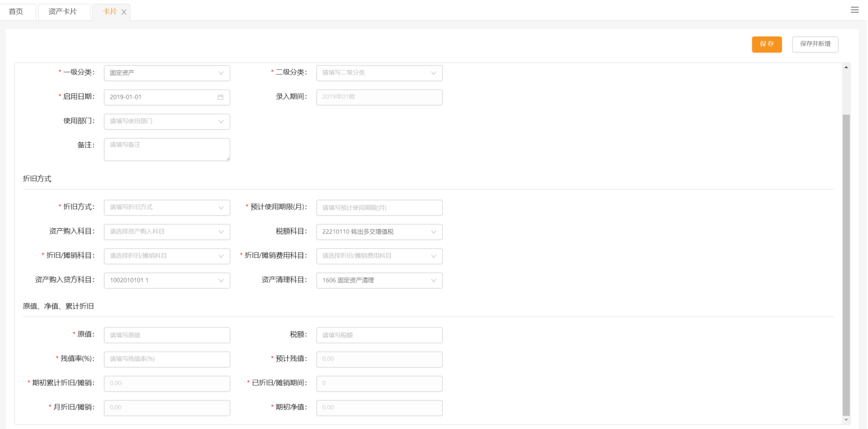This screenshot has width=868, height=429.
Task: Close the 卡片 tab with the X icon
Action: coord(124,12)
